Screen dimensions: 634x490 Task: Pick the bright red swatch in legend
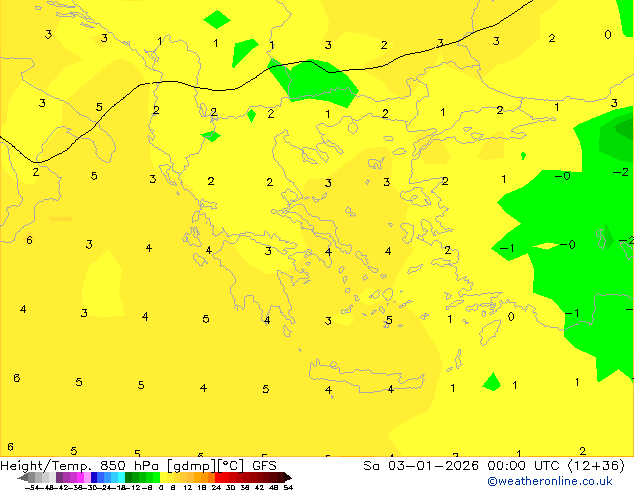click(218, 478)
